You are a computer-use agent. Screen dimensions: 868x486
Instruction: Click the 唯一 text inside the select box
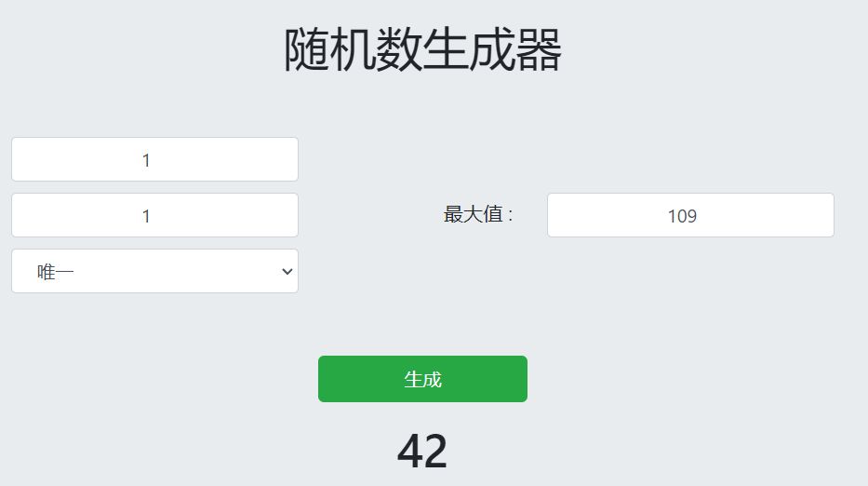tap(56, 272)
